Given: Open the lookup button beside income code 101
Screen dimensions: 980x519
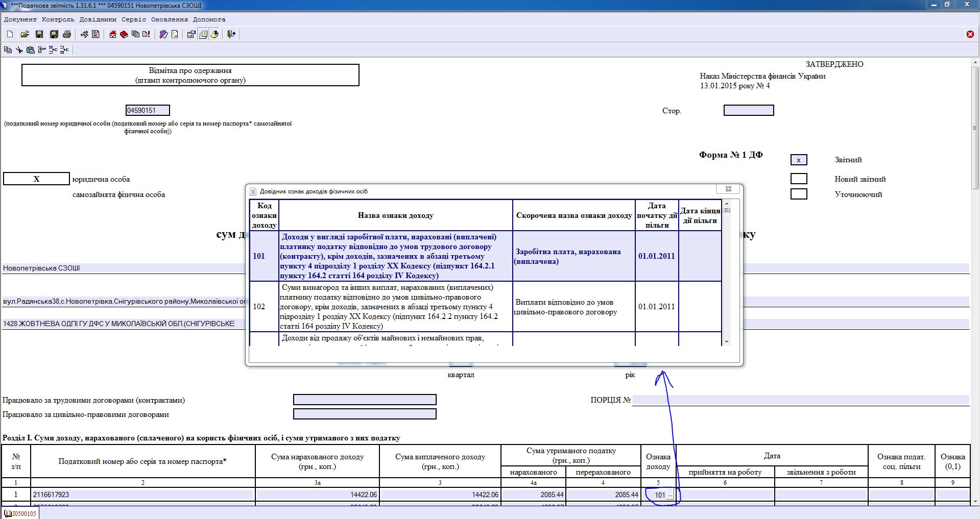Looking at the screenshot, I should (x=671, y=495).
